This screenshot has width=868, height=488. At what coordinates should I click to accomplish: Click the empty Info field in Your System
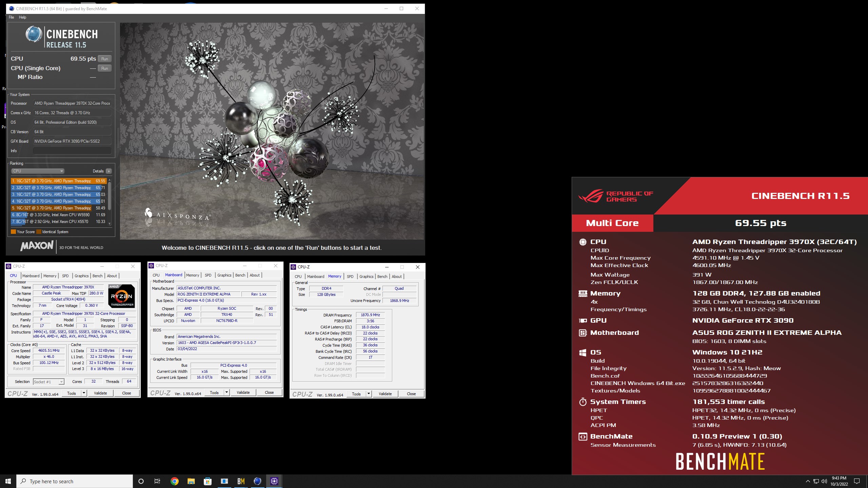pyautogui.click(x=72, y=151)
